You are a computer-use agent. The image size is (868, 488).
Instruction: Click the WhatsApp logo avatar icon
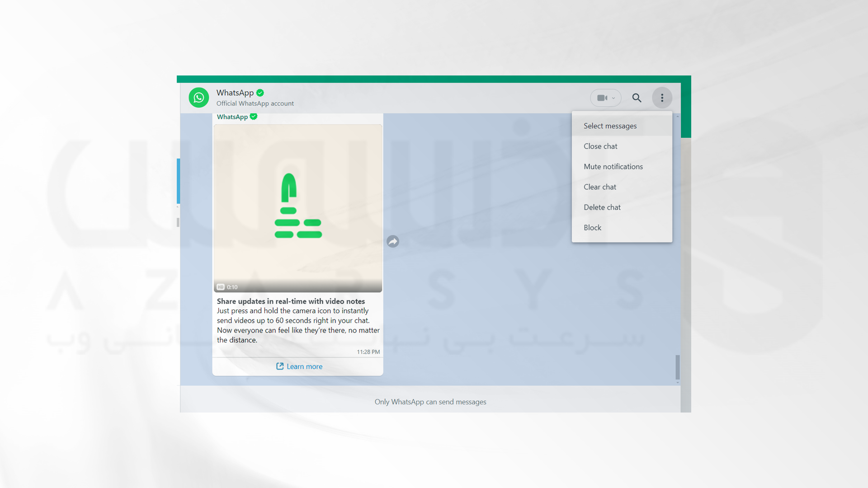click(198, 97)
